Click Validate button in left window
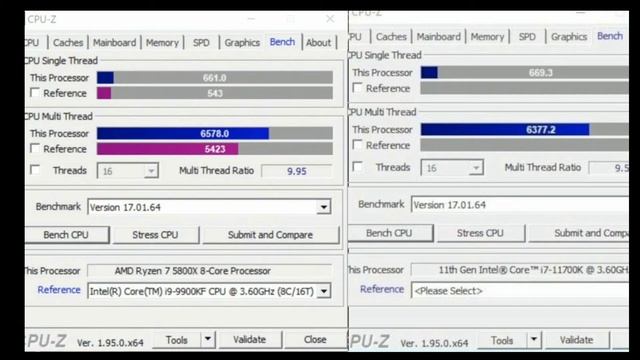This screenshot has width=640, height=360. coord(249,339)
